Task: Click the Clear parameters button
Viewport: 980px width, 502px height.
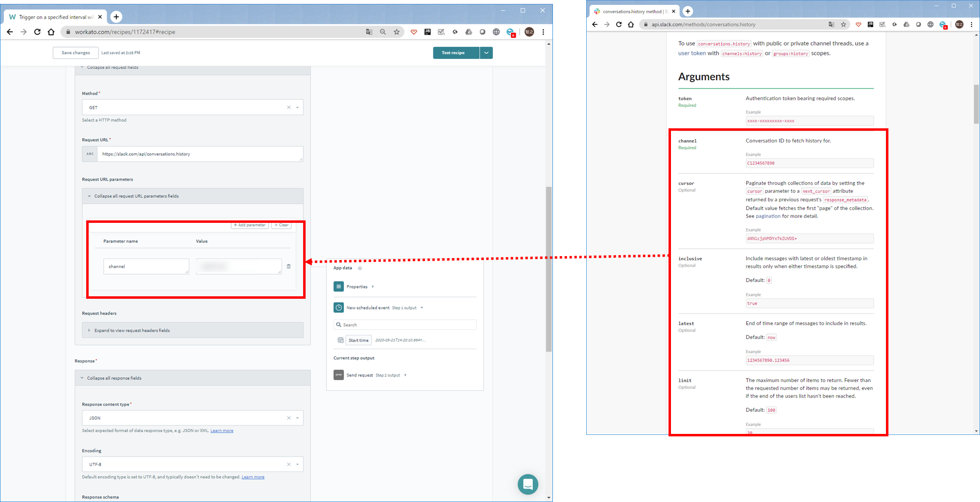Action: click(281, 225)
